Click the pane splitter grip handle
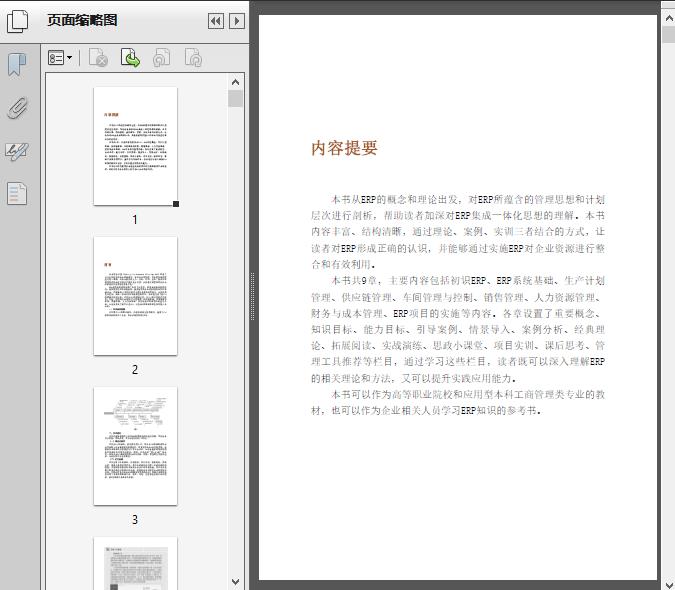Viewport: 675px width, 590px height. pos(253,297)
